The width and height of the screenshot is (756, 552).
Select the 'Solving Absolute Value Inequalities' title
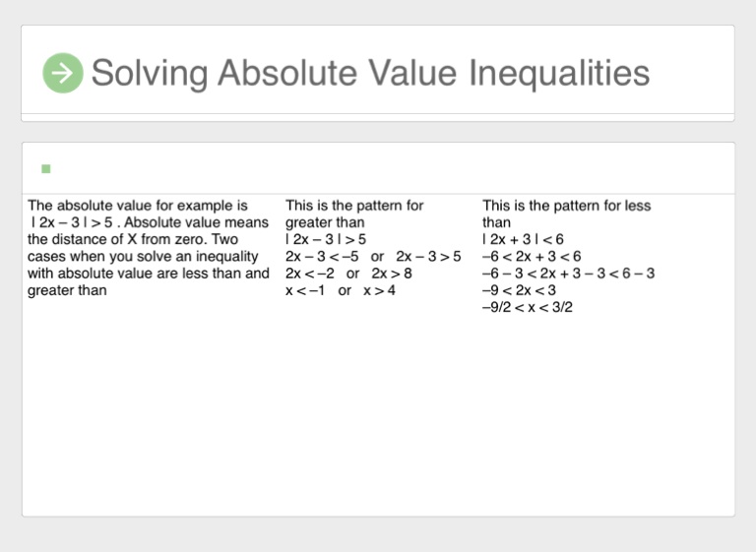click(x=370, y=73)
